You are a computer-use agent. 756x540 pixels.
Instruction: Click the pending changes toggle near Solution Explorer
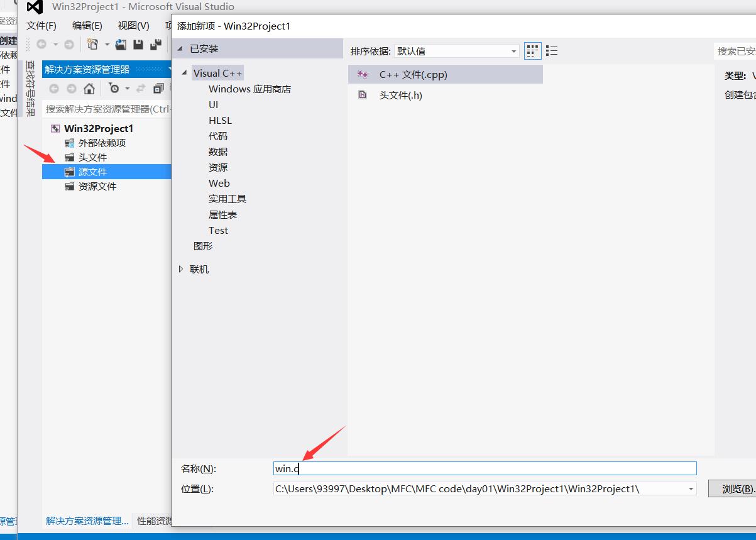114,89
